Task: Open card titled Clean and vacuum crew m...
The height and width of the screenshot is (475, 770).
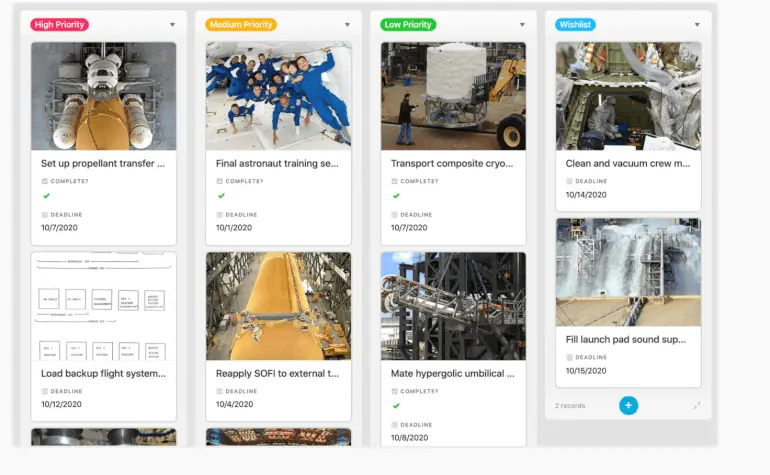Action: coord(628,164)
